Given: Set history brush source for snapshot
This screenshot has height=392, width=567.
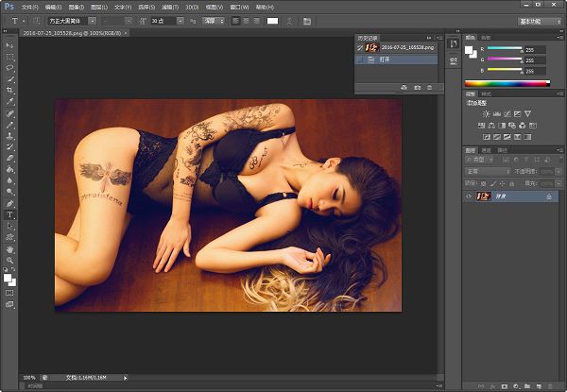Looking at the screenshot, I should [360, 47].
